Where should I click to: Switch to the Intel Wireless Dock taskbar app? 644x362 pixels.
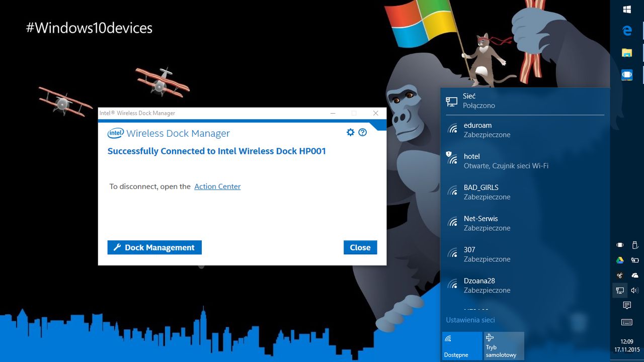627,75
